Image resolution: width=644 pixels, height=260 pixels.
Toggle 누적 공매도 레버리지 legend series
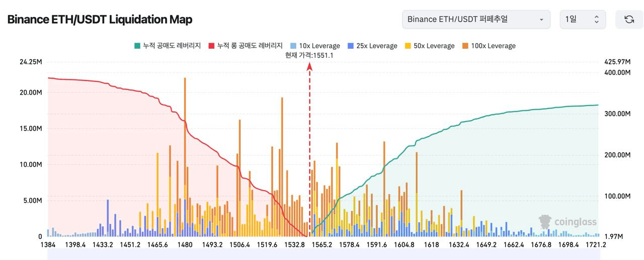coord(168,46)
